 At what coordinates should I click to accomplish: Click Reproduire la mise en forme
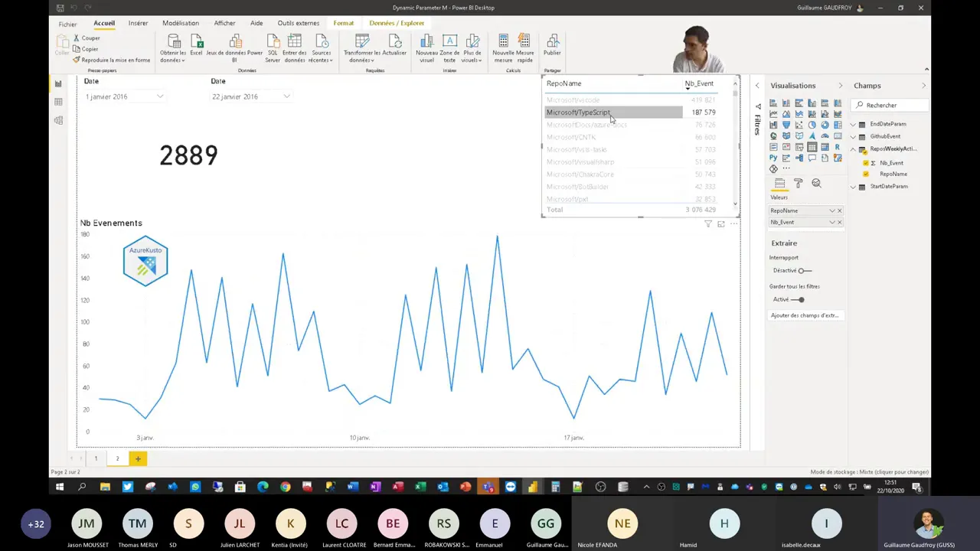(x=112, y=60)
